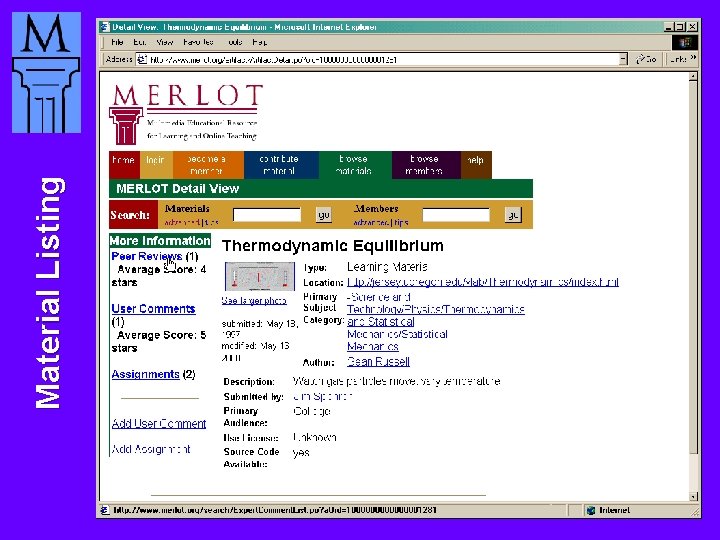The height and width of the screenshot is (540, 720).
Task: Open the material Location URL link
Action: (x=483, y=282)
